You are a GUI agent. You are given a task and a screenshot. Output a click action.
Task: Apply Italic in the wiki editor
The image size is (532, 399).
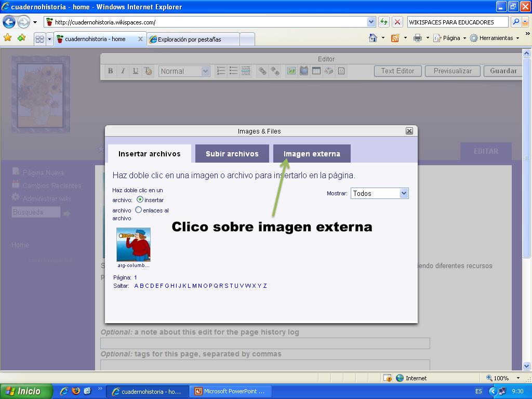pos(123,71)
